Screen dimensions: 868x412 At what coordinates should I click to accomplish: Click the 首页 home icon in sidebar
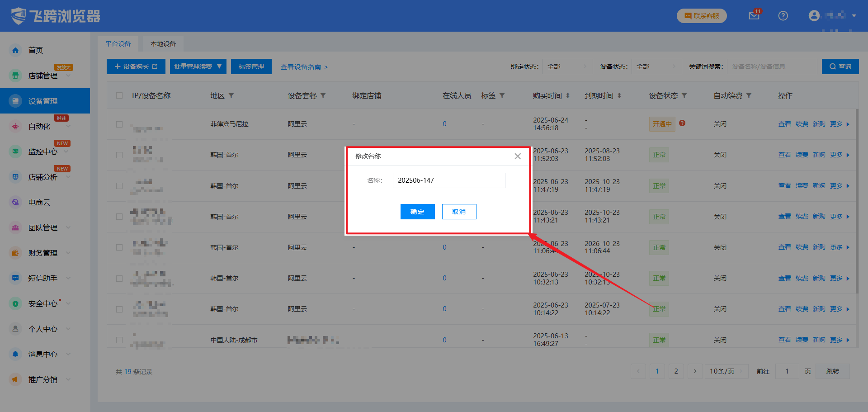point(15,50)
